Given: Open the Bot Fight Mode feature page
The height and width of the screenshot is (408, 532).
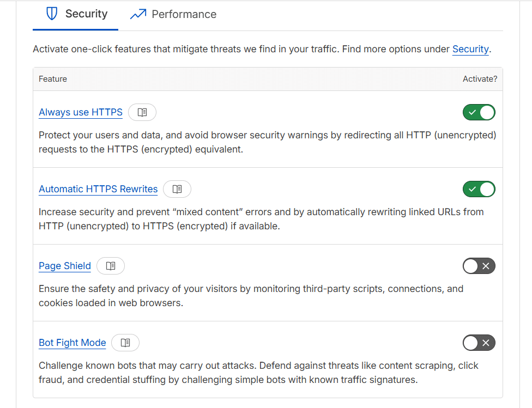Looking at the screenshot, I should pyautogui.click(x=72, y=343).
